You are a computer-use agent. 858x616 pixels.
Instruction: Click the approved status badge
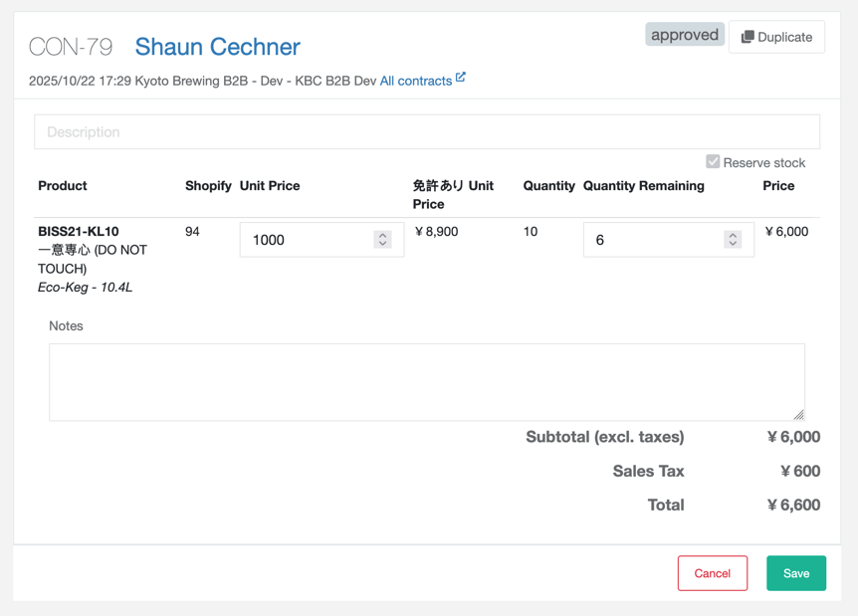(x=684, y=34)
